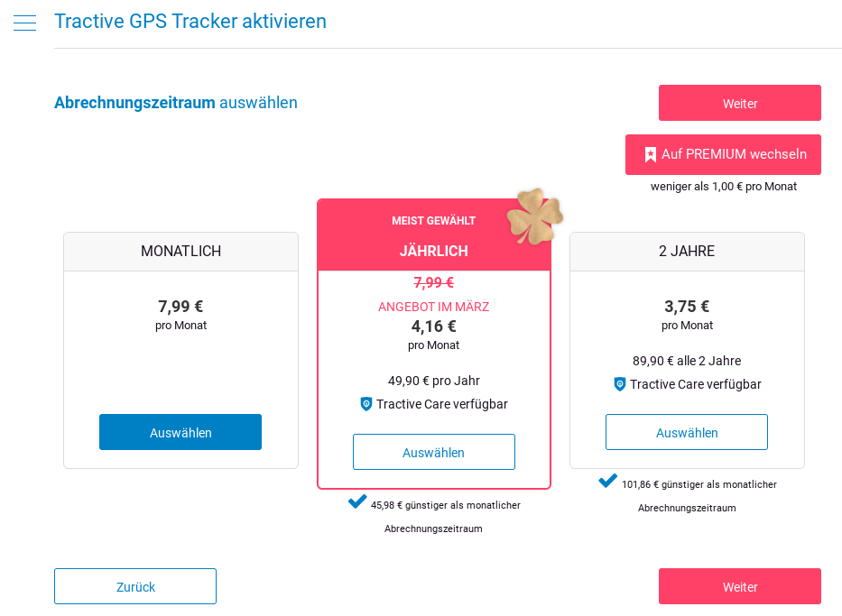Click the gold clover leaf icon
The height and width of the screenshot is (616, 842).
tap(535, 216)
